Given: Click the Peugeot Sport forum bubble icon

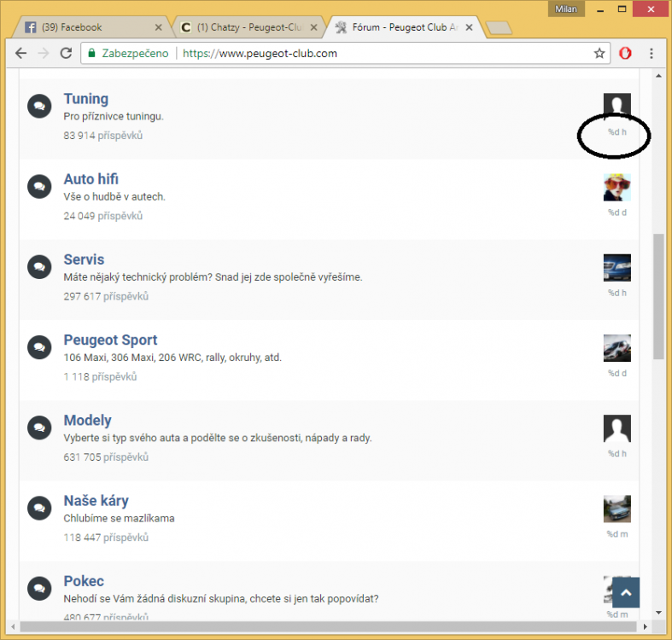Looking at the screenshot, I should 39,347.
